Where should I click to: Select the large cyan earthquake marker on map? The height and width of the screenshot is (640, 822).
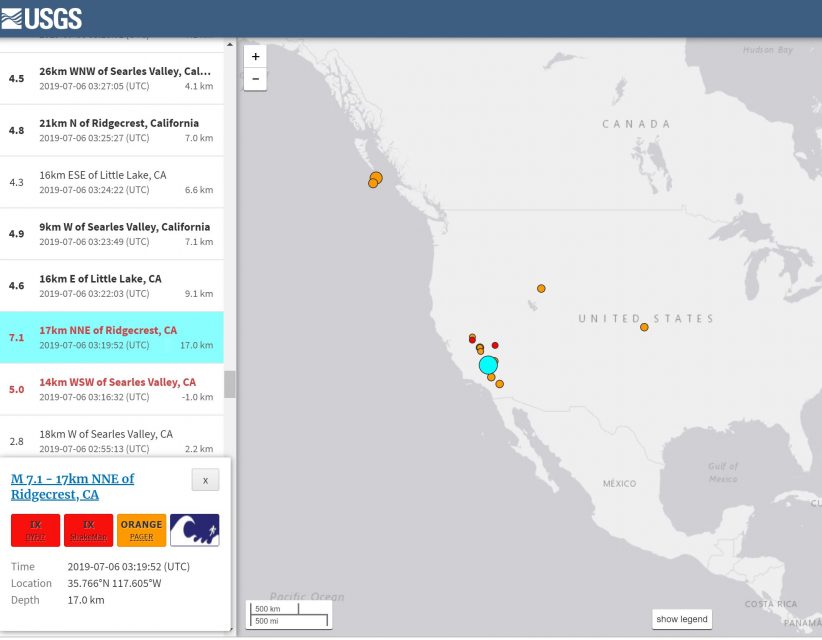point(488,365)
